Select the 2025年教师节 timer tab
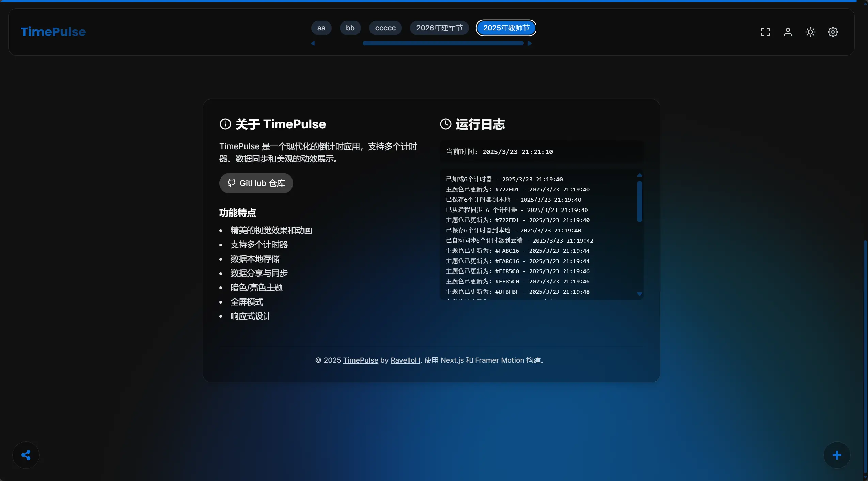Image resolution: width=868 pixels, height=481 pixels. pyautogui.click(x=506, y=28)
